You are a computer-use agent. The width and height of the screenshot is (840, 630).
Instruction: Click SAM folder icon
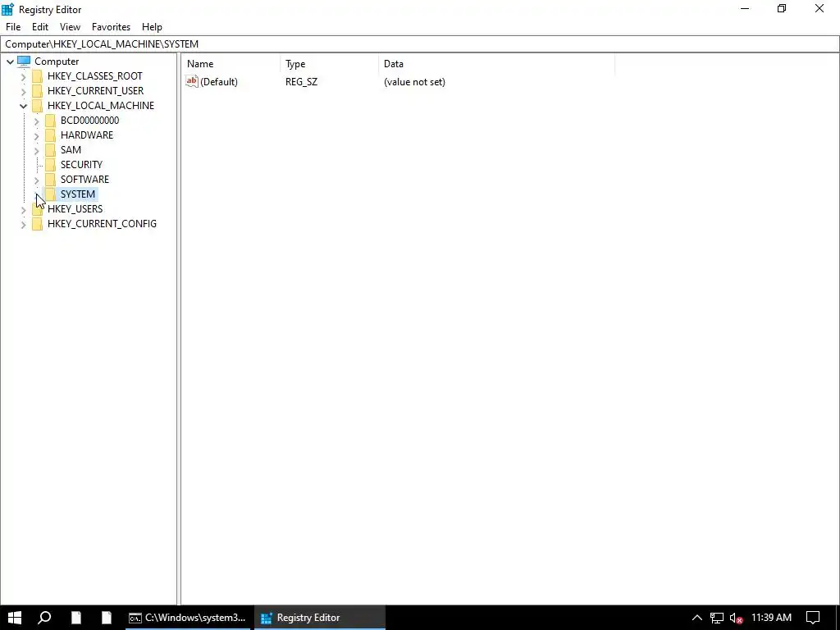click(50, 149)
